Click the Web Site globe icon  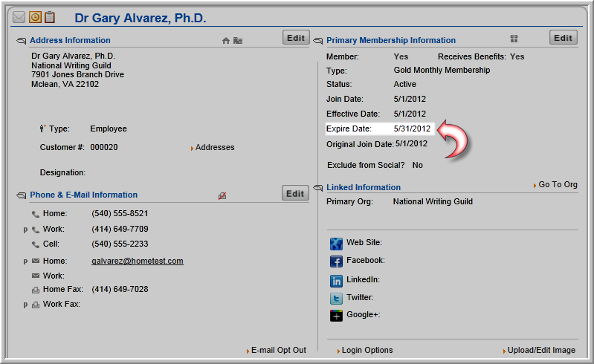336,244
